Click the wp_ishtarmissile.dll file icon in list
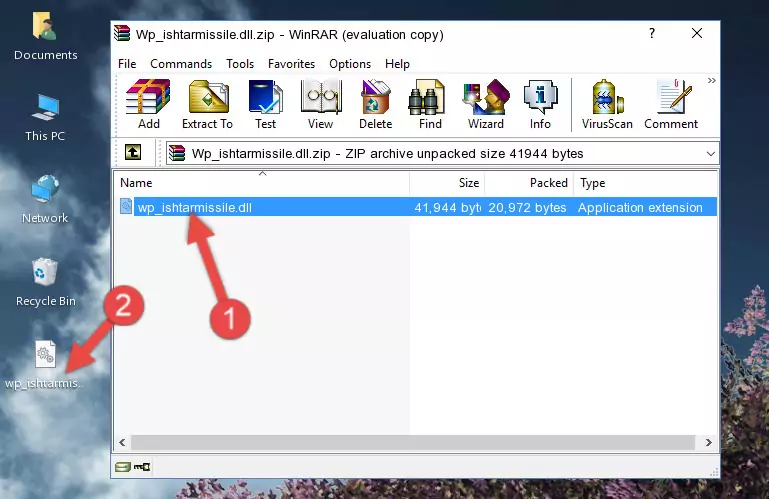The image size is (769, 499). point(126,207)
